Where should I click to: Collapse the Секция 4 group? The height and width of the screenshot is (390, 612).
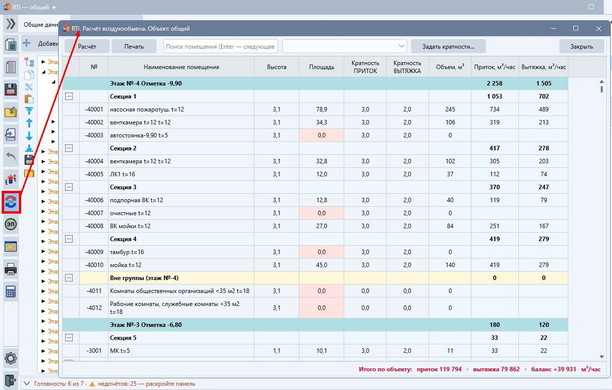(69, 239)
